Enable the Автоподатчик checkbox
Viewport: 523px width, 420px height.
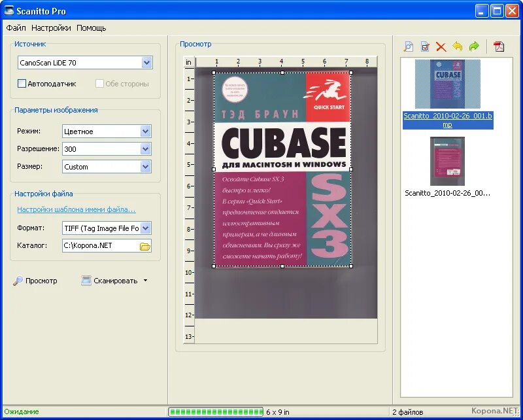coord(22,84)
